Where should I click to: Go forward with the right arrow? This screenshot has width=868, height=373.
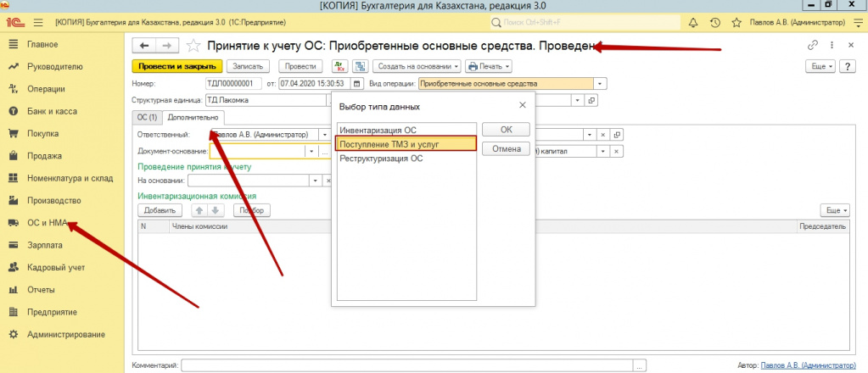[166, 46]
